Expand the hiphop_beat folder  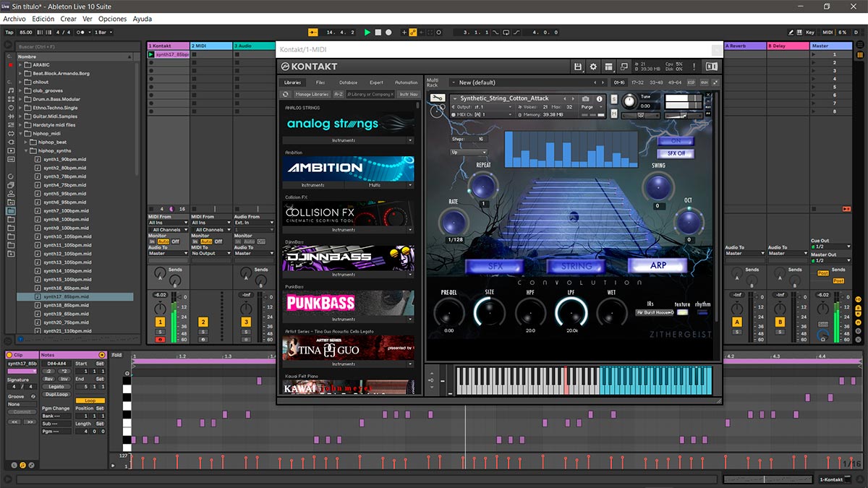click(x=27, y=142)
